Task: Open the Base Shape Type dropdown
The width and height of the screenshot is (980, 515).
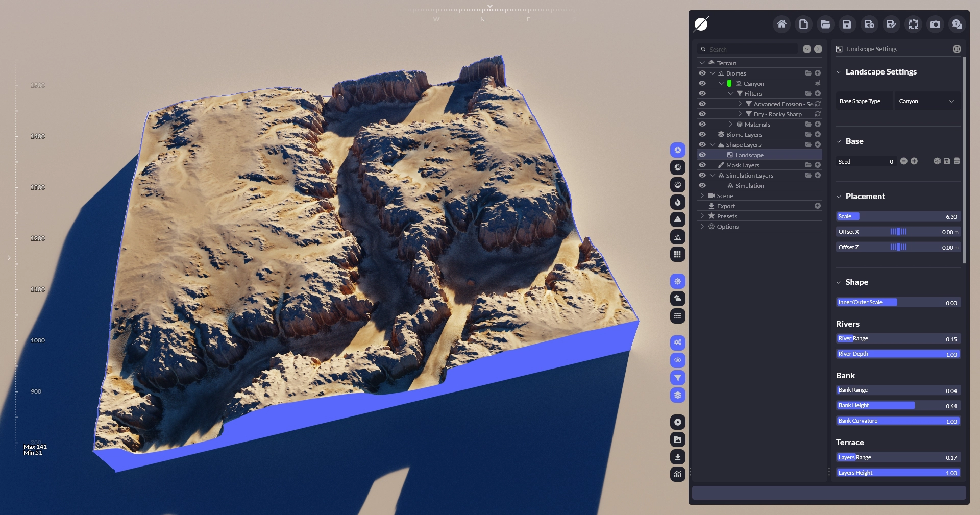Action: (x=926, y=101)
